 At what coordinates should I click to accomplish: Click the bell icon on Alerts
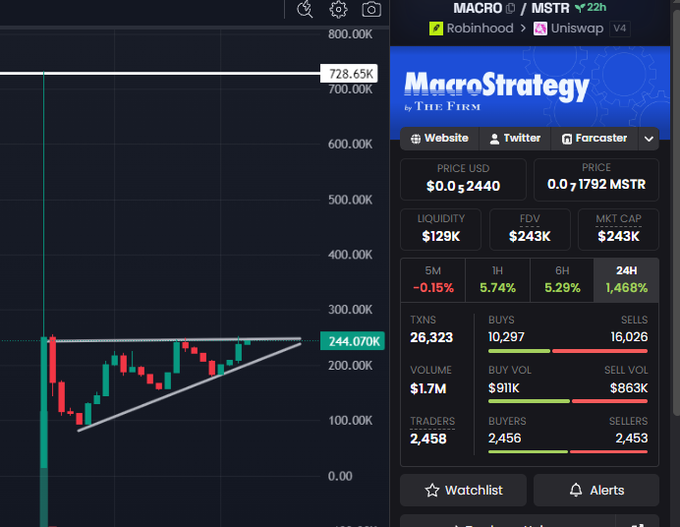576,490
